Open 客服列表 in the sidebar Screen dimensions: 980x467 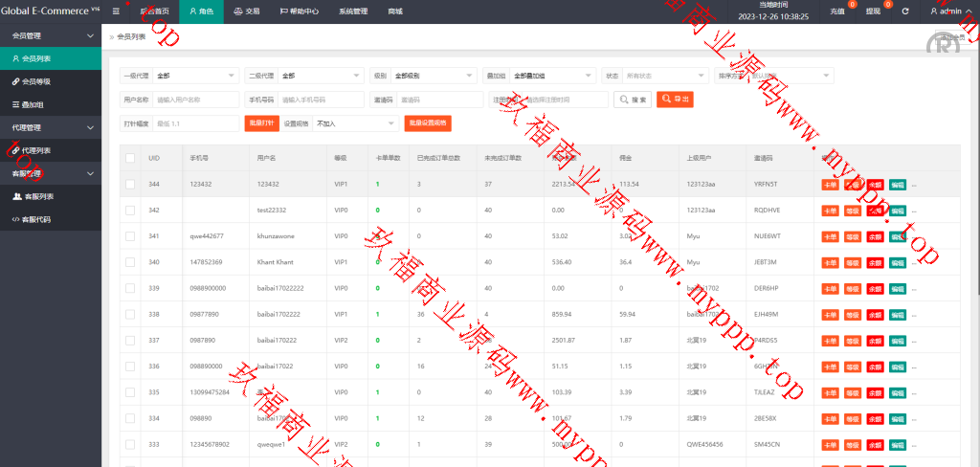click(x=37, y=196)
